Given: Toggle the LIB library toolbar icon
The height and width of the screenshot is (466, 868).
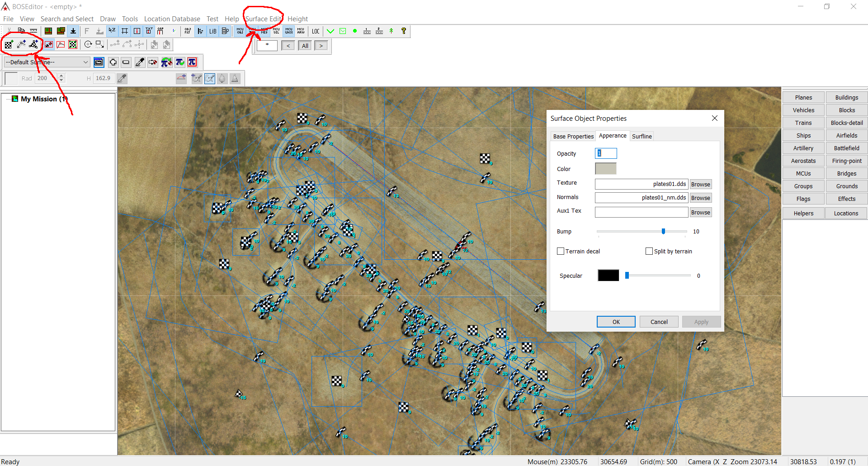Looking at the screenshot, I should tap(212, 31).
